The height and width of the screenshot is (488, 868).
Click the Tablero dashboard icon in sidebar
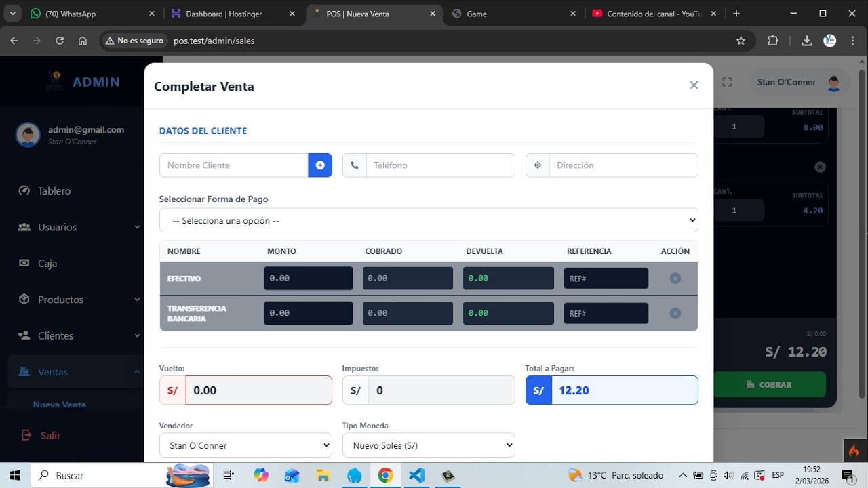(x=24, y=190)
